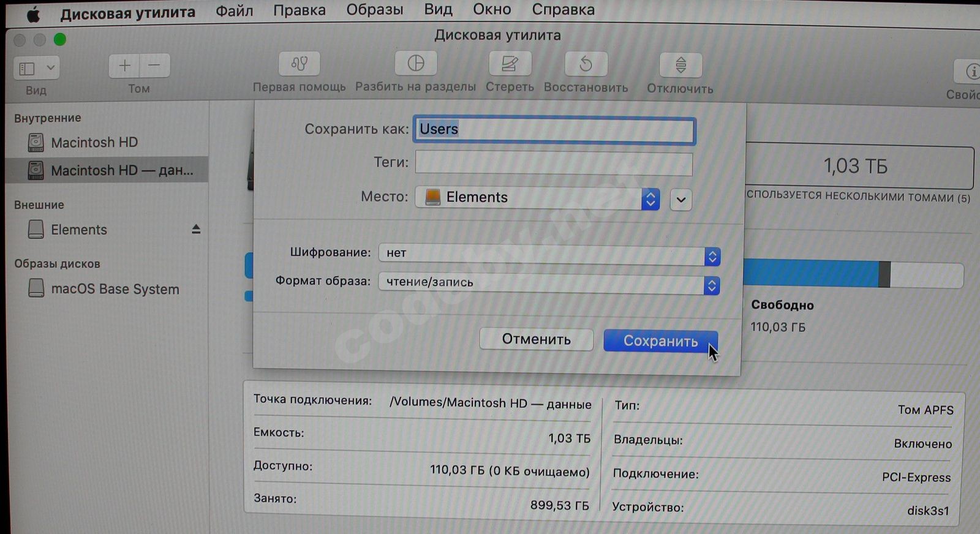
Task: Open the Дисковая утилита app menu
Action: pos(127,12)
